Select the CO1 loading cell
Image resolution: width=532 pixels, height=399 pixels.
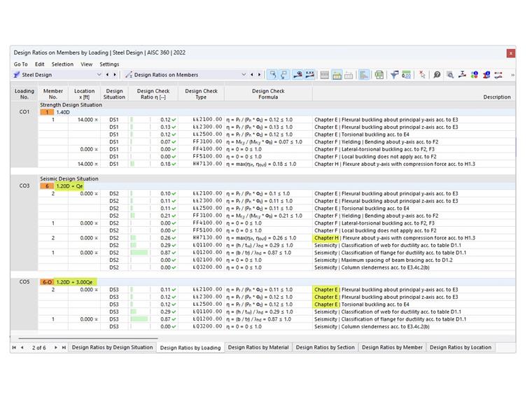24,112
